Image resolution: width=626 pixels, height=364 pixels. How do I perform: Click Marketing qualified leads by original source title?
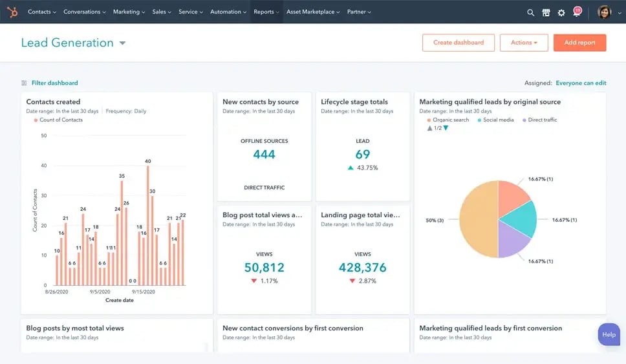[x=490, y=102]
